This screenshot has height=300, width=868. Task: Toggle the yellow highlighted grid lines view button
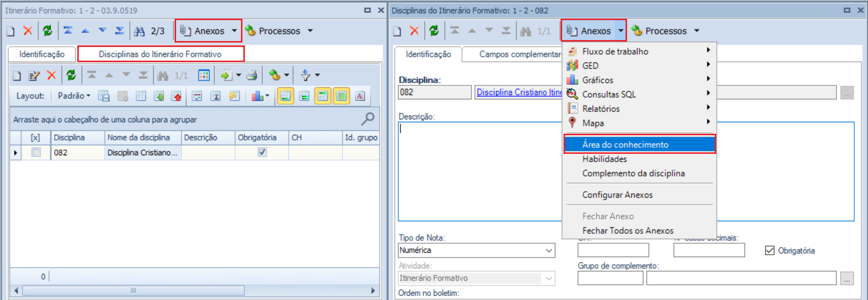[x=323, y=96]
